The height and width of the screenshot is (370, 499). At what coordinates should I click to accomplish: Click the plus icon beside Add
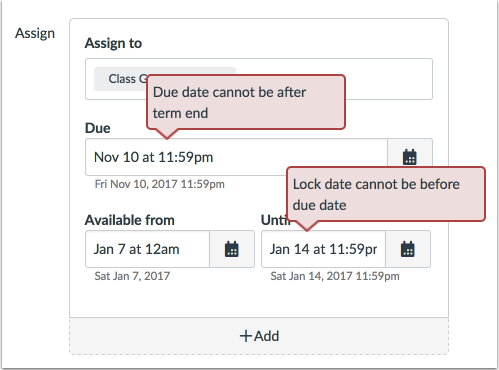(246, 336)
